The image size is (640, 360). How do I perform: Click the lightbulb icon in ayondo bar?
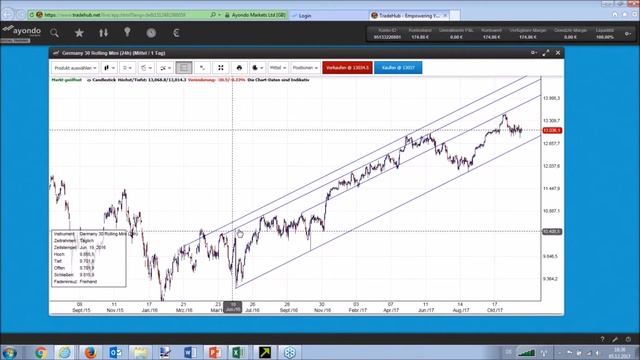tap(127, 32)
